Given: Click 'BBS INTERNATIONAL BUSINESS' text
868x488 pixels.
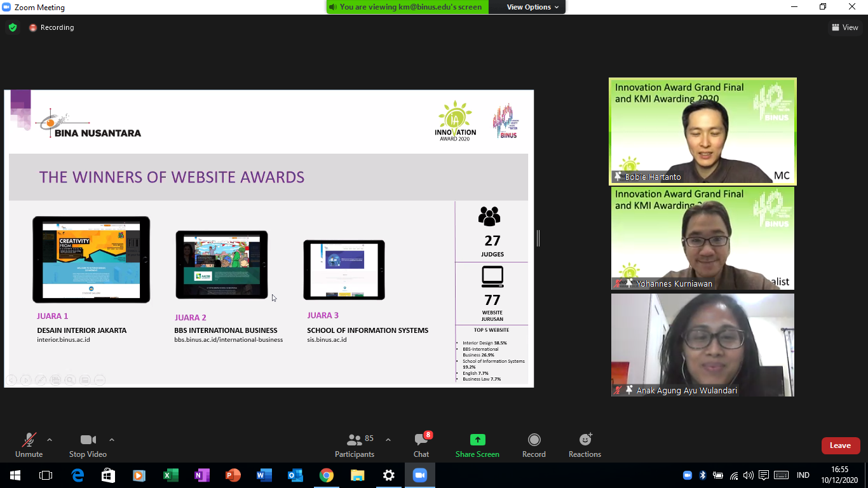Looking at the screenshot, I should click(x=226, y=330).
